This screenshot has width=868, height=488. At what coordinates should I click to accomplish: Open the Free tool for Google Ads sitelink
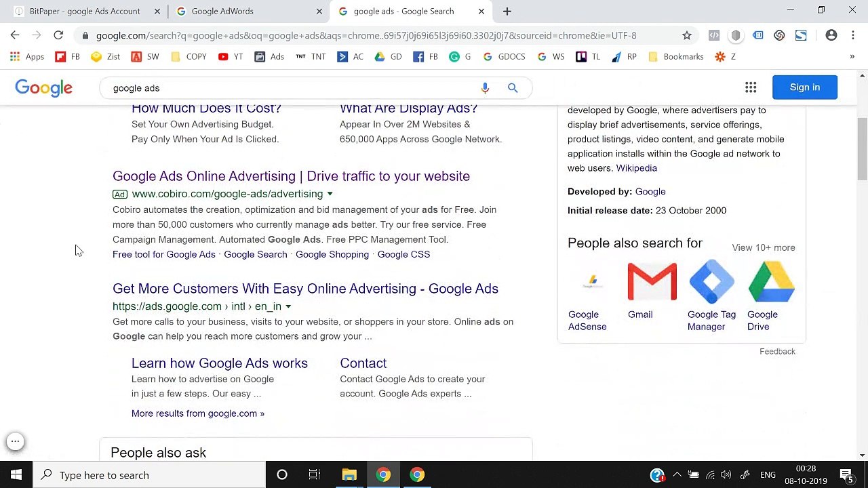pyautogui.click(x=164, y=254)
